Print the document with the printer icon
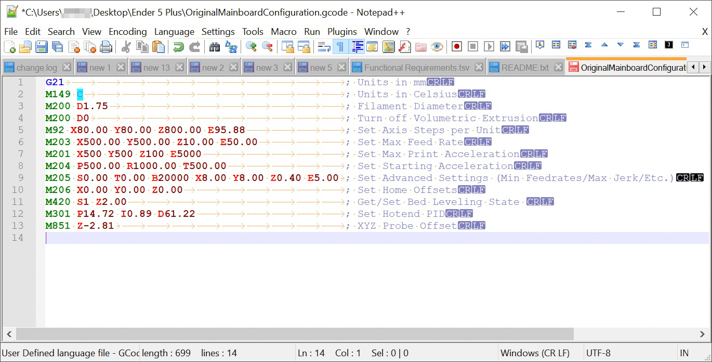This screenshot has width=712, height=362. pyautogui.click(x=106, y=46)
